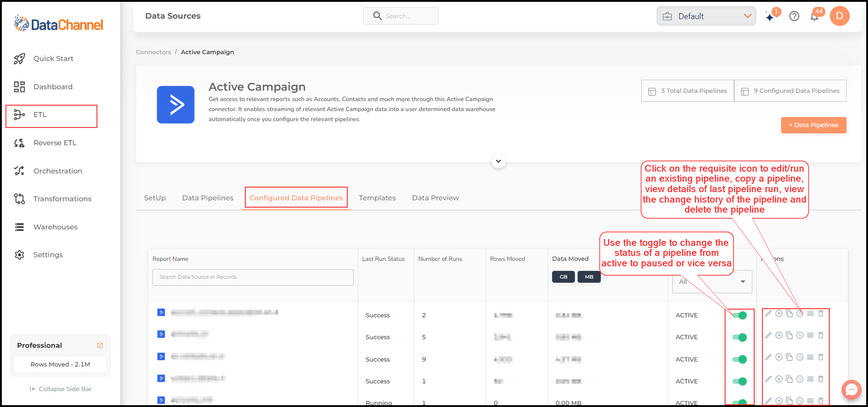Open the help question mark icon
Viewport: 868px width, 407px height.
click(x=794, y=16)
